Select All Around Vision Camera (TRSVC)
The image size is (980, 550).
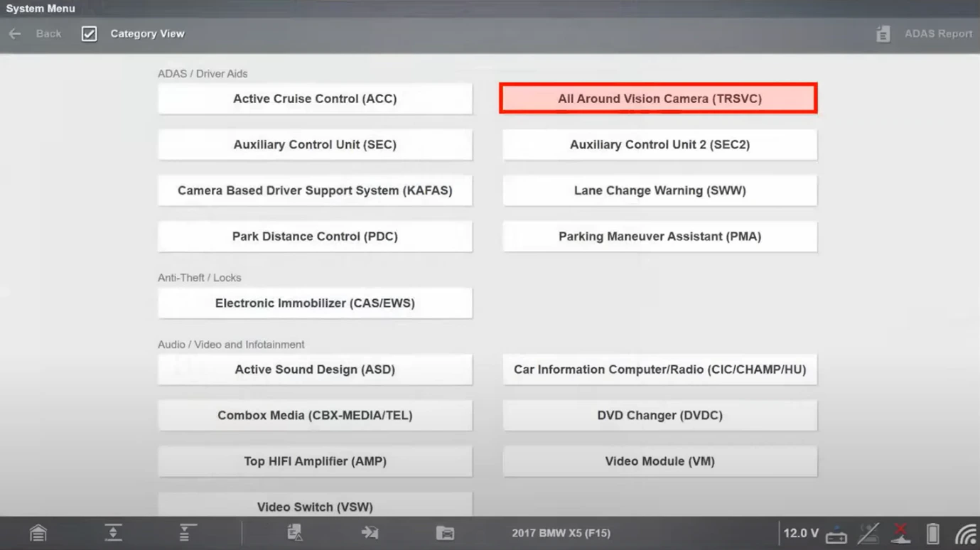[x=659, y=99]
